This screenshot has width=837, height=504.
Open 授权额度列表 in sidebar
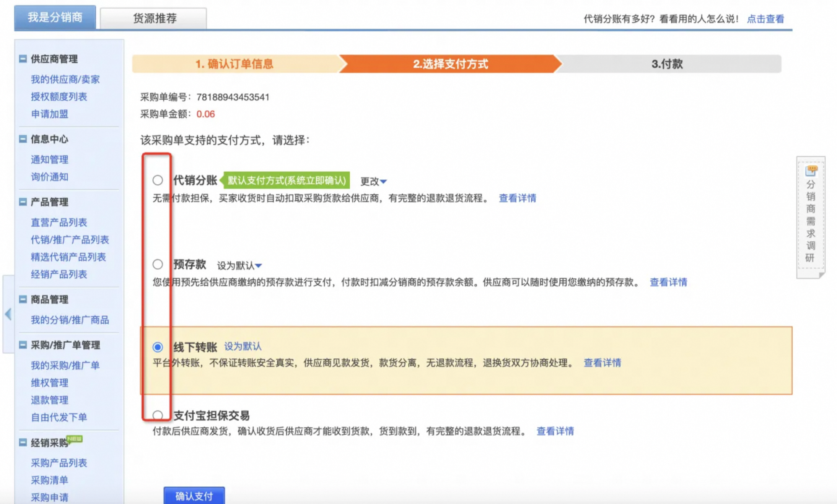click(x=59, y=96)
